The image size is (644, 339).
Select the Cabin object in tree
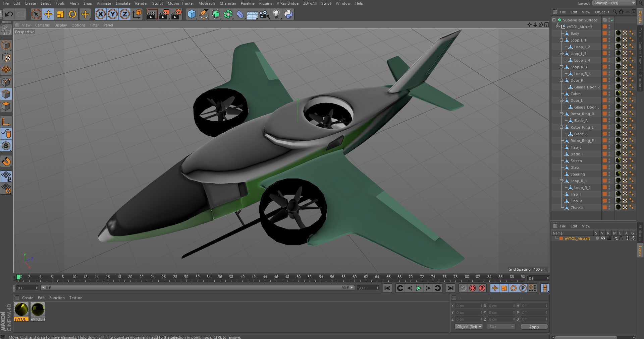point(575,94)
